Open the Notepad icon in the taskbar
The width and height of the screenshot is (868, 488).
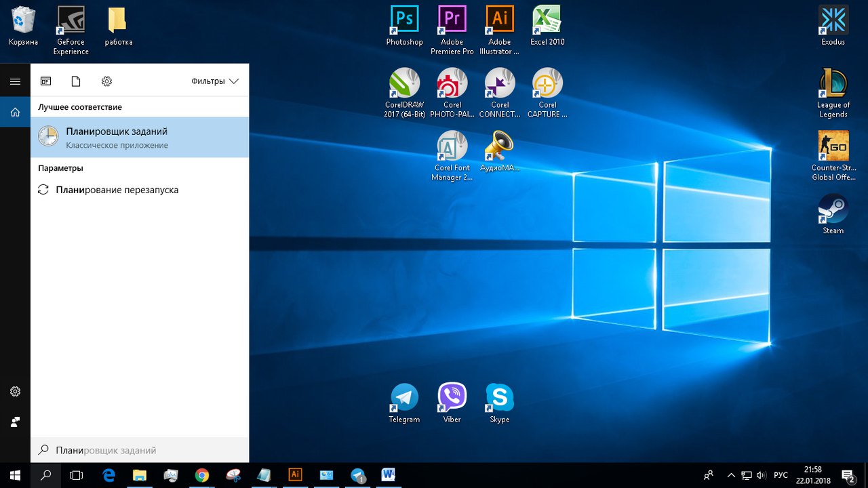point(264,475)
